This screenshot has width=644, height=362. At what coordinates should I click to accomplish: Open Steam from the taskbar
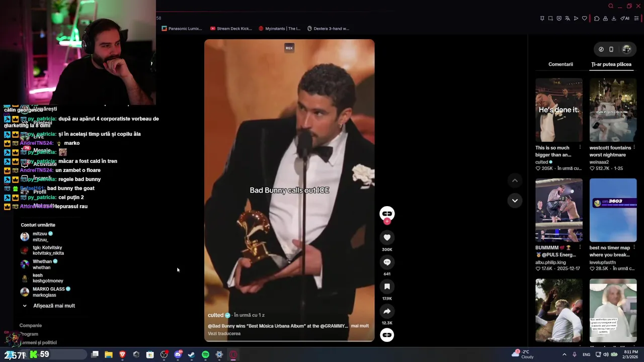coord(191,355)
